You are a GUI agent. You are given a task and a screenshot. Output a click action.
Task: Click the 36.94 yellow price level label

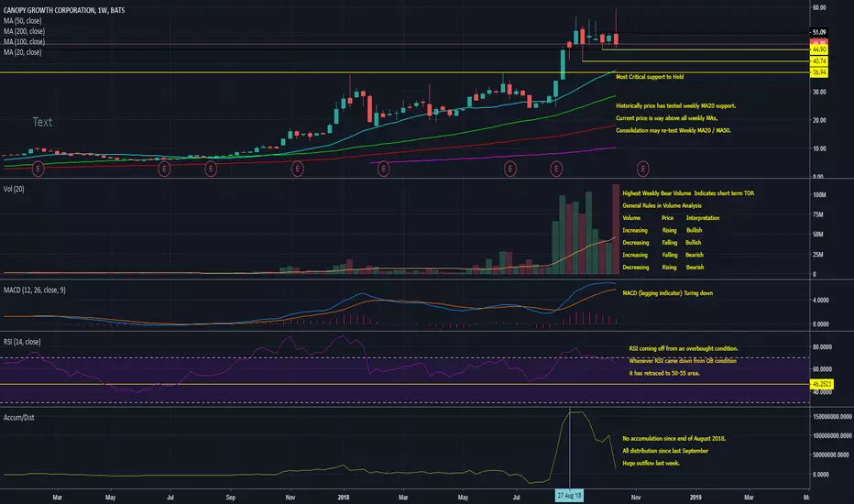pyautogui.click(x=819, y=72)
